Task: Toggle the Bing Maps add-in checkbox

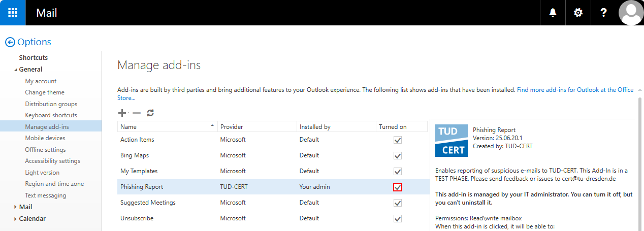Action: 398,155
